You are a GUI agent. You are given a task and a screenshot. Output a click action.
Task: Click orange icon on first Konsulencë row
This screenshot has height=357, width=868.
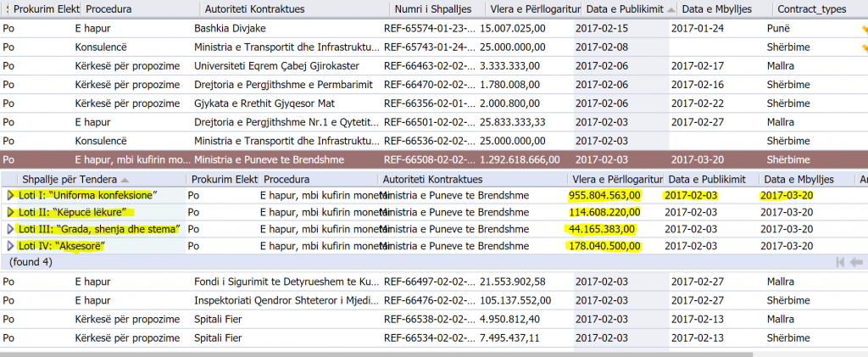point(864,47)
